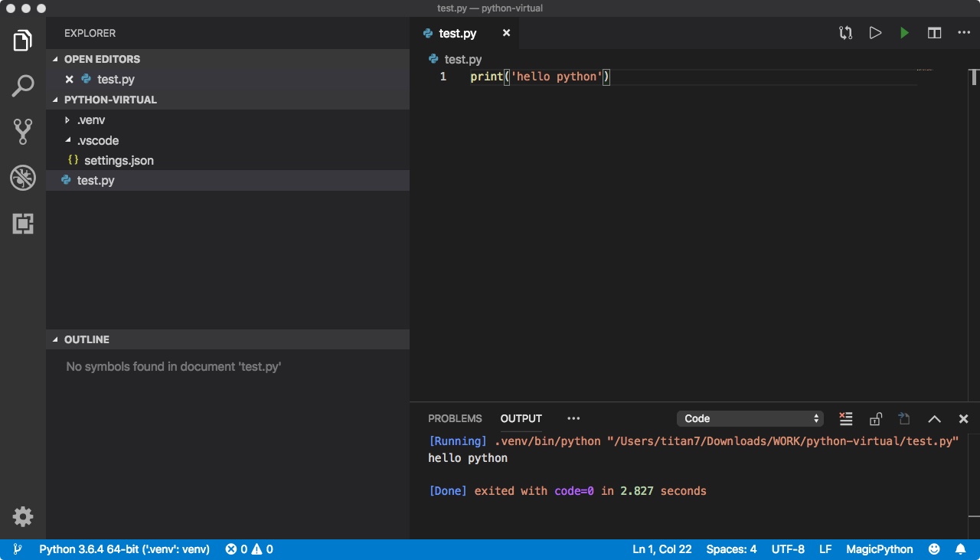
Task: Click the feedback smiley icon
Action: [x=934, y=549]
